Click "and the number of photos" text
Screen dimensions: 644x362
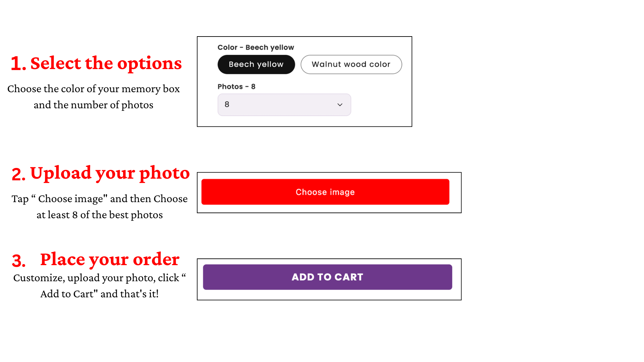pyautogui.click(x=93, y=105)
